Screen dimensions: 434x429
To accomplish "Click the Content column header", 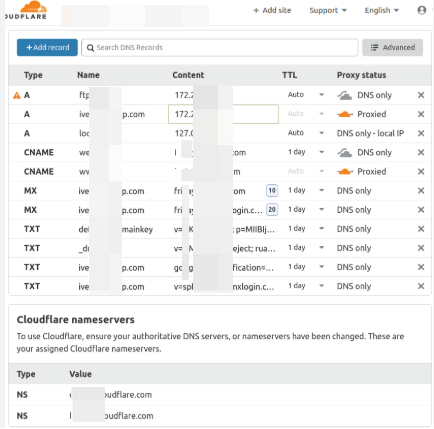I will pos(188,75).
